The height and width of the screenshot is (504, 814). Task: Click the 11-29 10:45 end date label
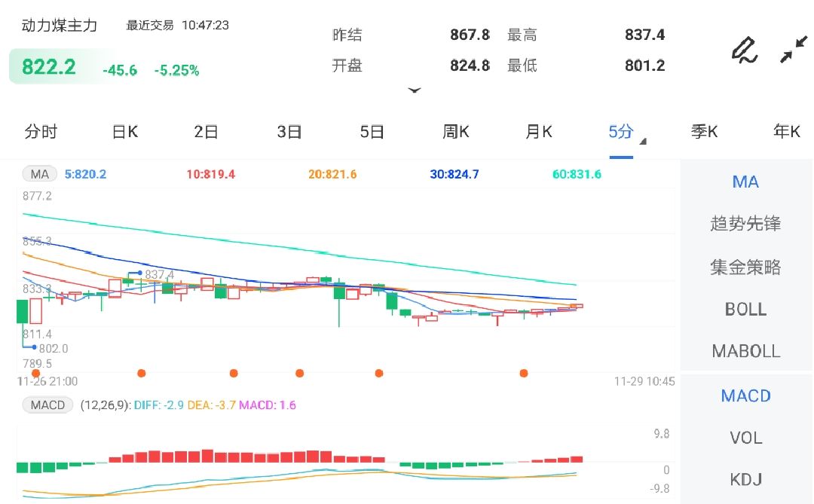click(644, 381)
